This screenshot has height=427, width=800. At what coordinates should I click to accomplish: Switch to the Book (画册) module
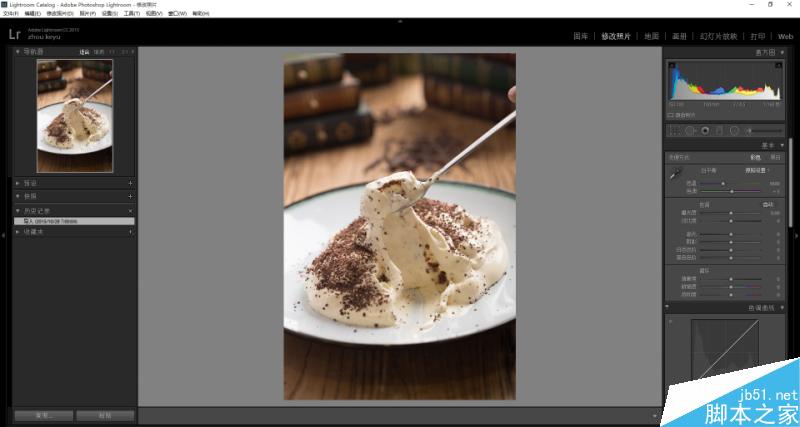tap(679, 36)
